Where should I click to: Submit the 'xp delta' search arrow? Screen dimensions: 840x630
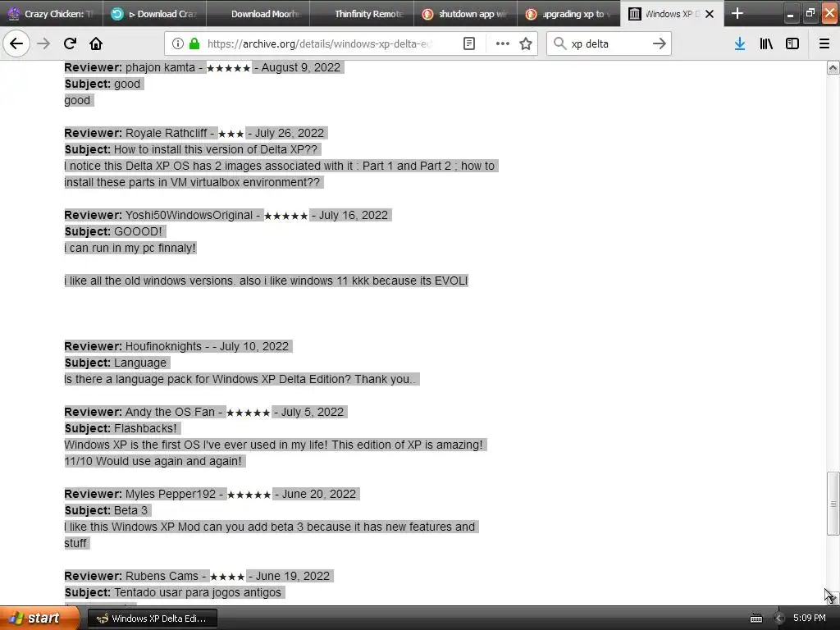tap(659, 43)
